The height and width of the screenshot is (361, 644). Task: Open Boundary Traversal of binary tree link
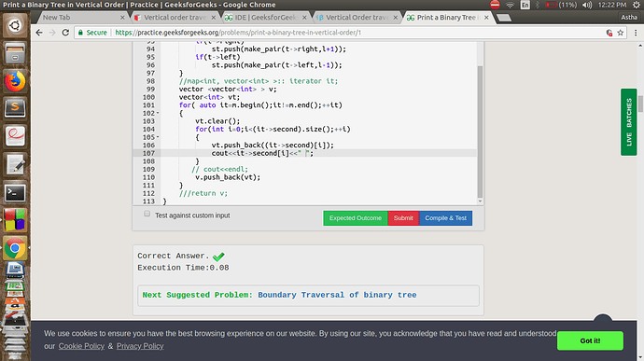point(337,295)
